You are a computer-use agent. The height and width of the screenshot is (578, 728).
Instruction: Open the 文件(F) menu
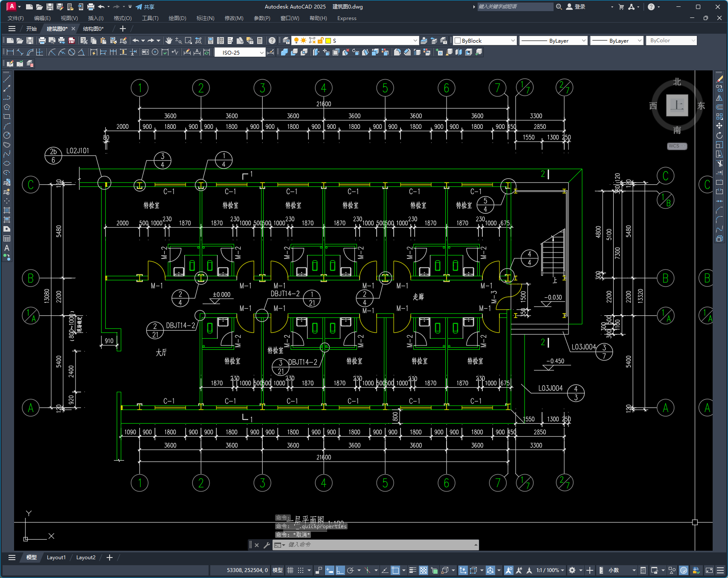(16, 18)
